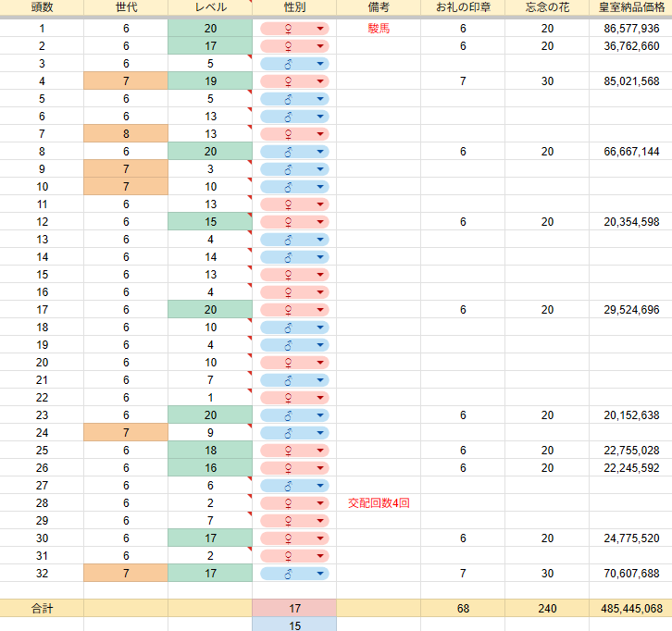Select price cell 22,245,592
The width and height of the screenshot is (672, 631).
coord(631,468)
